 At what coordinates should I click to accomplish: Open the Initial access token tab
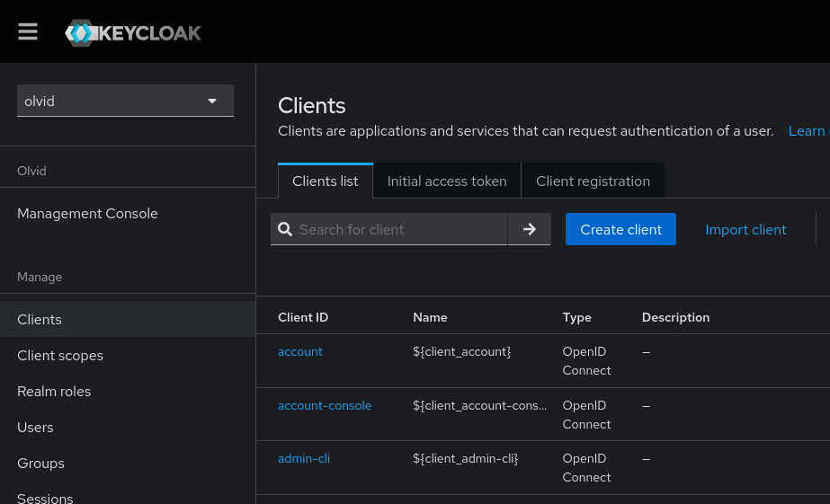447,181
